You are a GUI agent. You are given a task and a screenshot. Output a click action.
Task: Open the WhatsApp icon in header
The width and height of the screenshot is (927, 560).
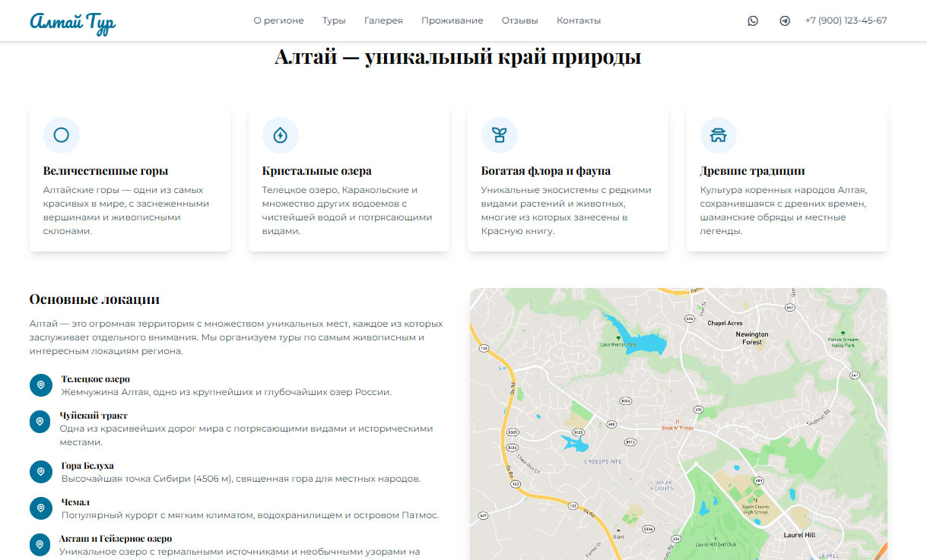753,21
